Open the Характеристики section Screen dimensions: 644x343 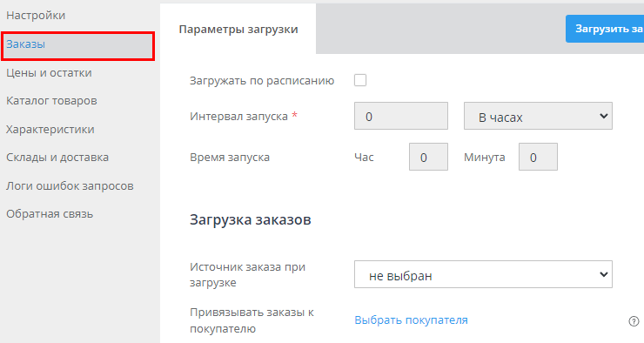coord(50,130)
